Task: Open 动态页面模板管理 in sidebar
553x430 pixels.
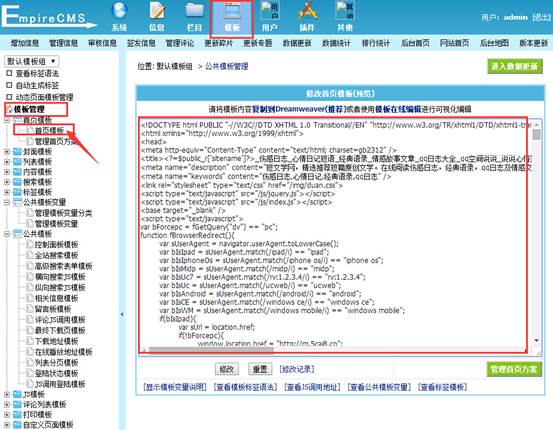Action: 44,97
